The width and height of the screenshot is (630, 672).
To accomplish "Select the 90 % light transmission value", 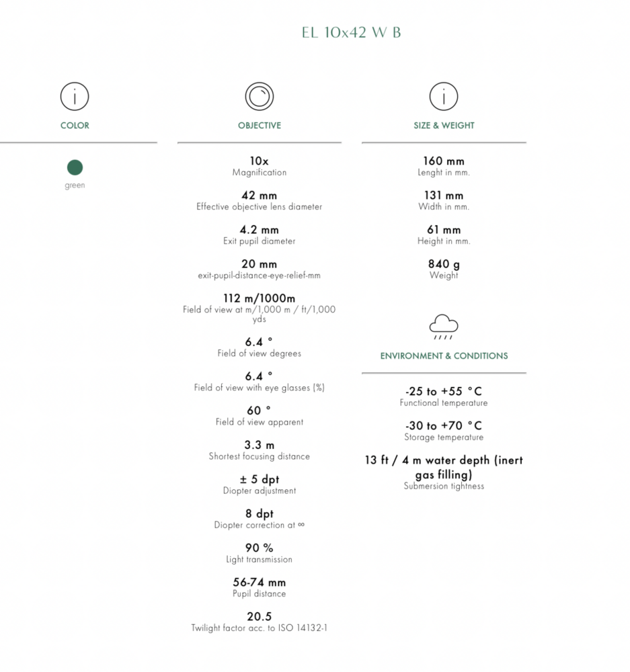I will [x=259, y=548].
